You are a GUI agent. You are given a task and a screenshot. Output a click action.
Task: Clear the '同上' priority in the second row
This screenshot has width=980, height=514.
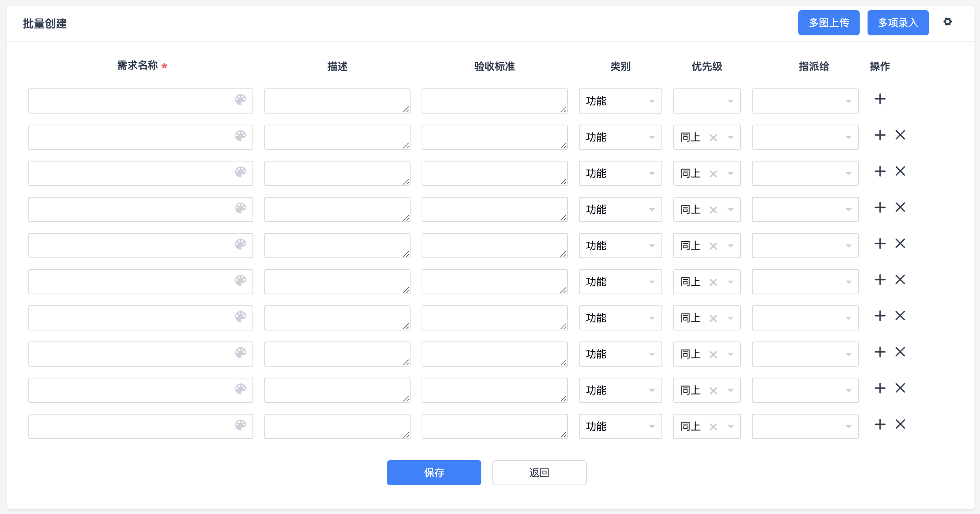713,138
